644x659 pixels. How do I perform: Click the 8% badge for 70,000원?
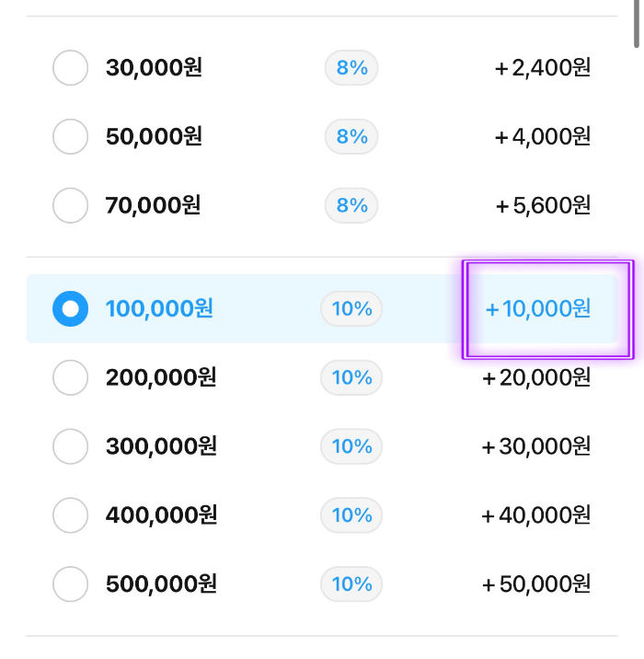pyautogui.click(x=351, y=205)
